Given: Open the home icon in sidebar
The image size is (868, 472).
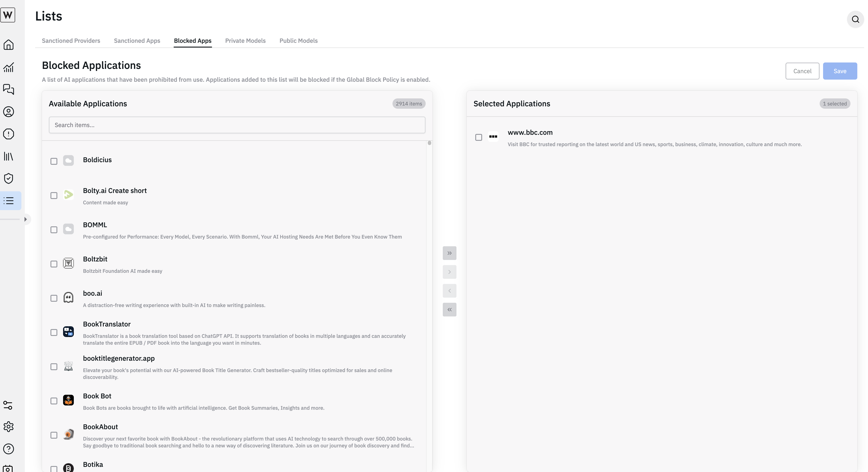Looking at the screenshot, I should click(8, 45).
